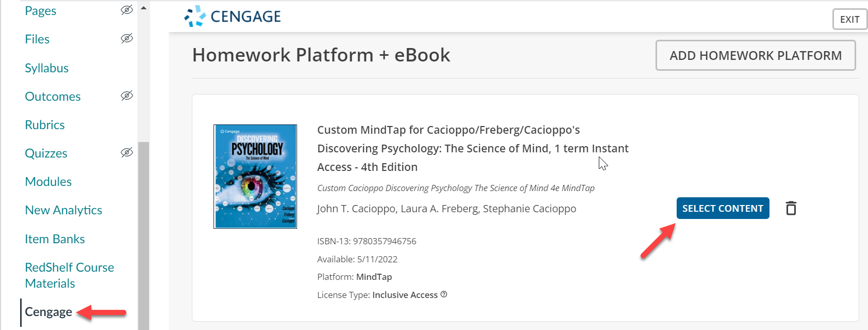Open Outcomes in course navigation

click(x=53, y=97)
